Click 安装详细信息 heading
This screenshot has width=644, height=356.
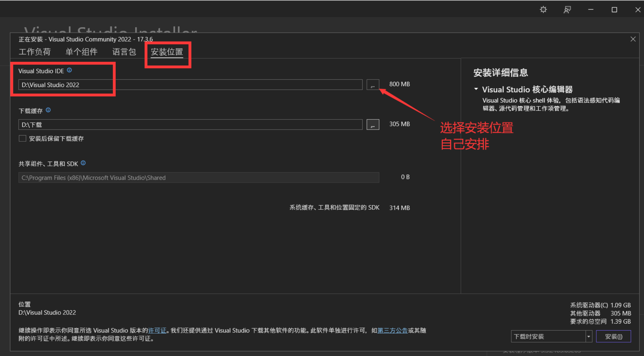(500, 73)
